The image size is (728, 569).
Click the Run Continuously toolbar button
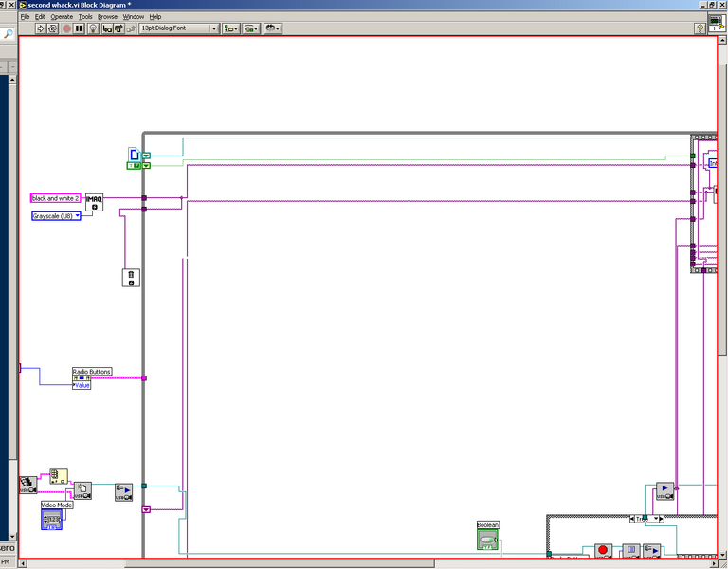pyautogui.click(x=53, y=28)
